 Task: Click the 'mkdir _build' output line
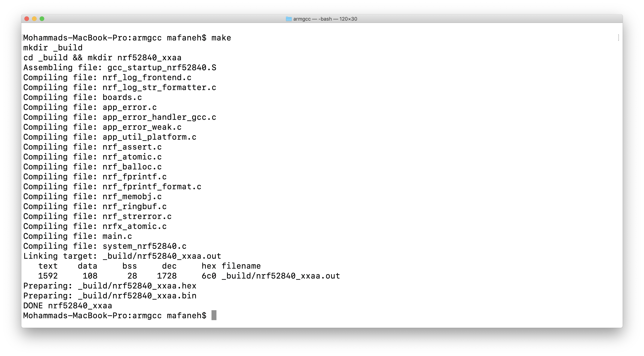(x=53, y=48)
